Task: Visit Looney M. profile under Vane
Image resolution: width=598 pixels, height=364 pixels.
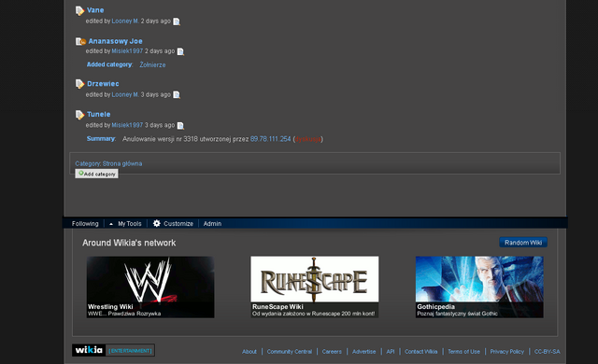Action: 125,21
